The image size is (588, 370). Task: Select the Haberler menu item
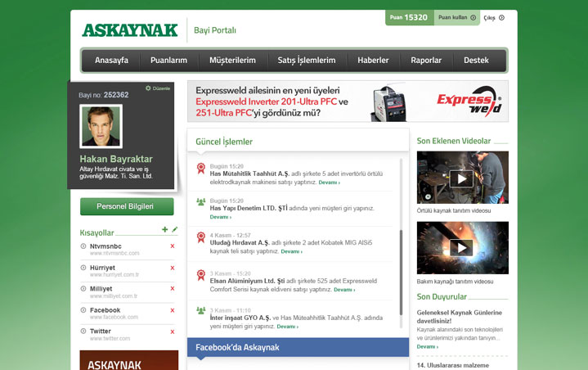pyautogui.click(x=373, y=60)
